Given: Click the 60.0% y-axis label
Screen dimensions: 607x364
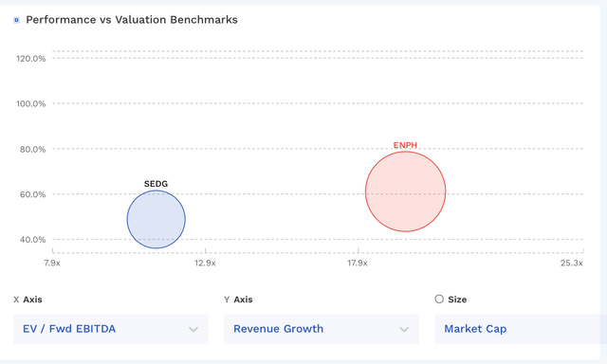Looking at the screenshot, I should (x=32, y=194).
